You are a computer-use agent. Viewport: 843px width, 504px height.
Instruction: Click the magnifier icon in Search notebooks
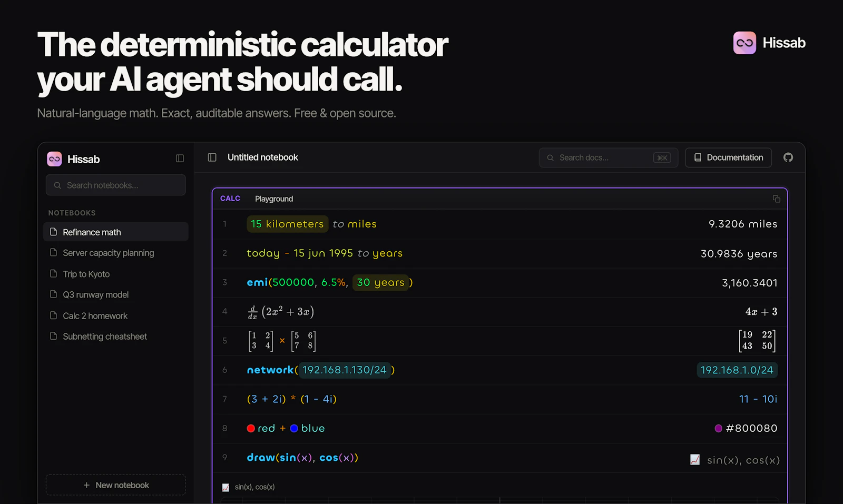click(x=57, y=185)
